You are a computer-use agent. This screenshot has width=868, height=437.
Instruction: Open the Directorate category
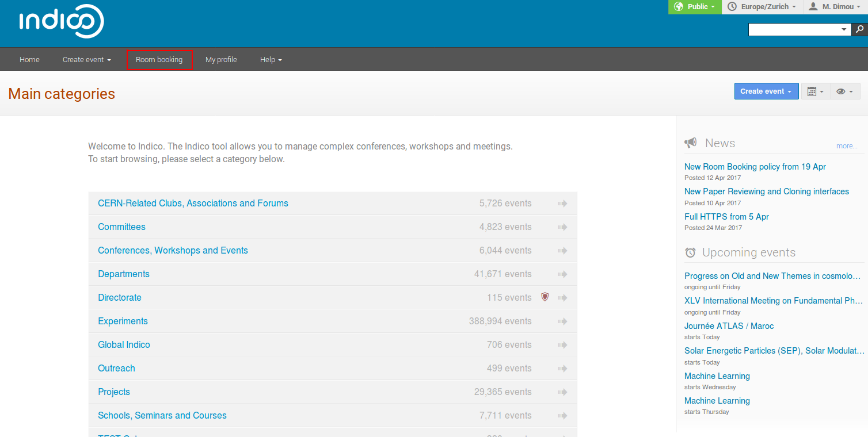point(120,298)
